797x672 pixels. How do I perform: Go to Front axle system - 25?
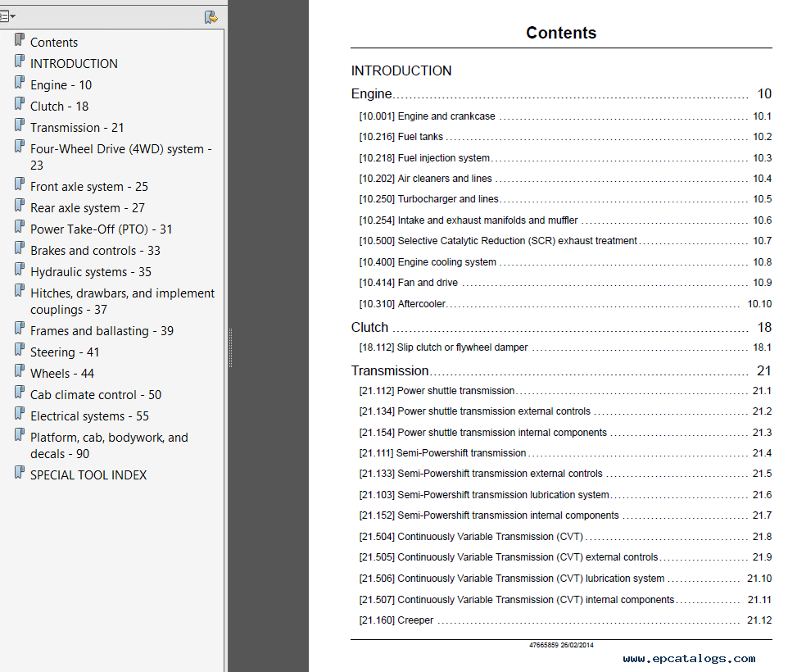(89, 187)
